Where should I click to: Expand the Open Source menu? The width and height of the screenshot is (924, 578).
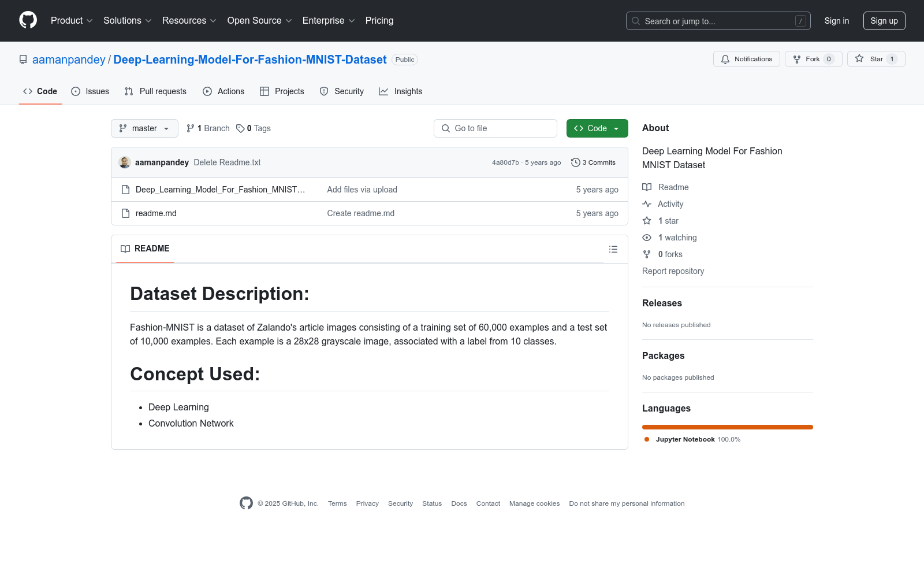pos(260,21)
